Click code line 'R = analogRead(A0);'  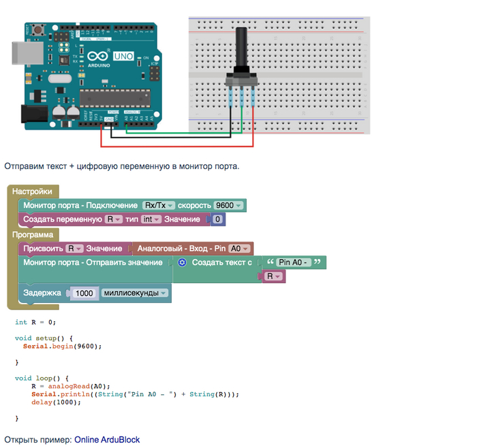tap(71, 386)
